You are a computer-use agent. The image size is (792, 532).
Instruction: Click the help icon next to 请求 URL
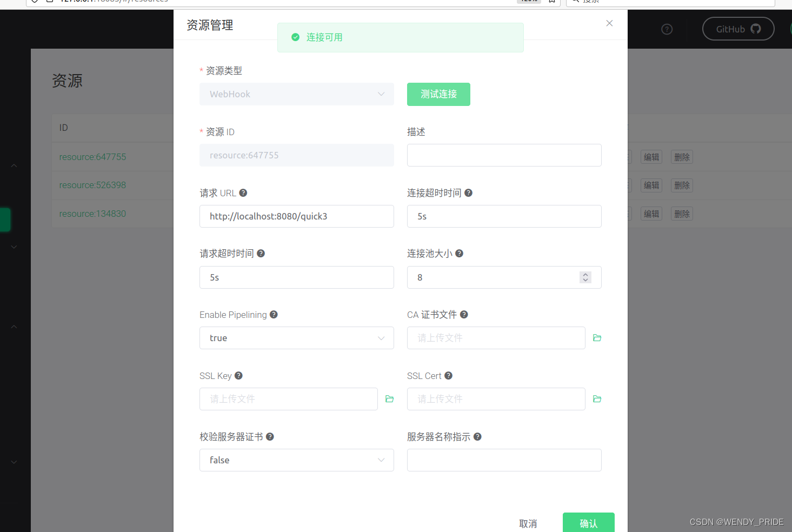[243, 192]
